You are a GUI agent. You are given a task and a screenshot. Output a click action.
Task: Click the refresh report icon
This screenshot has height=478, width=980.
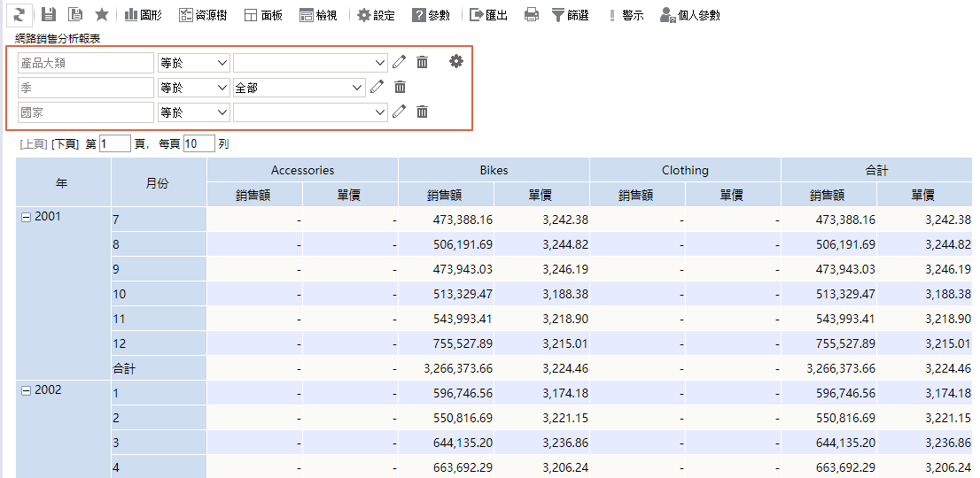19,14
